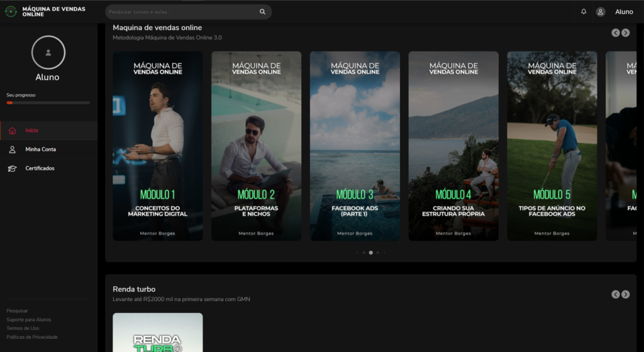Click the sidebar profile picture placeholder

[48, 52]
